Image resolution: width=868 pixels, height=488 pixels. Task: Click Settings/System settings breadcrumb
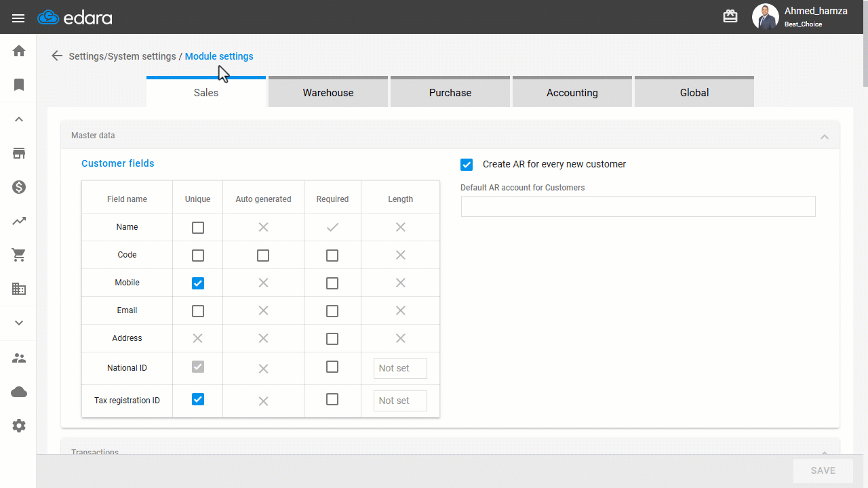pyautogui.click(x=122, y=56)
